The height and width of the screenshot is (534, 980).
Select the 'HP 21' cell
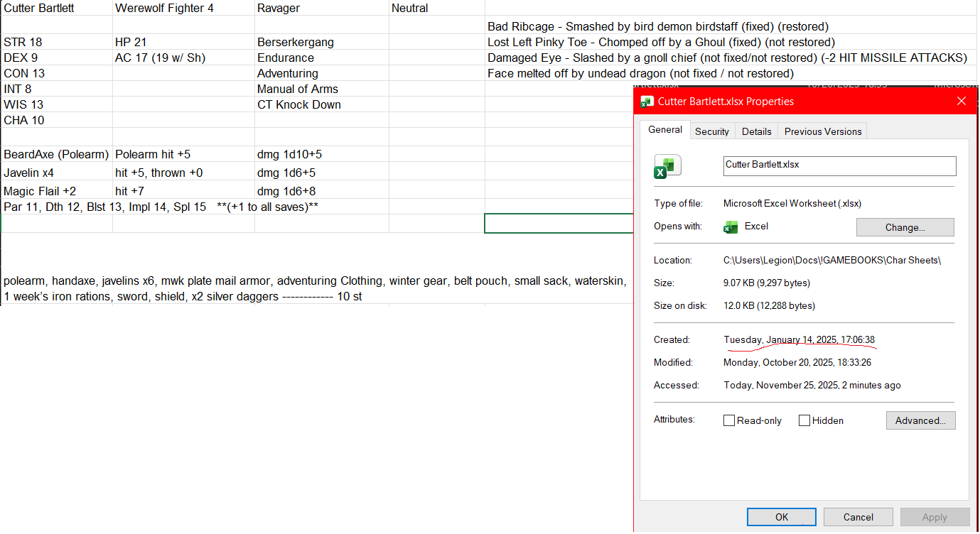coord(183,43)
